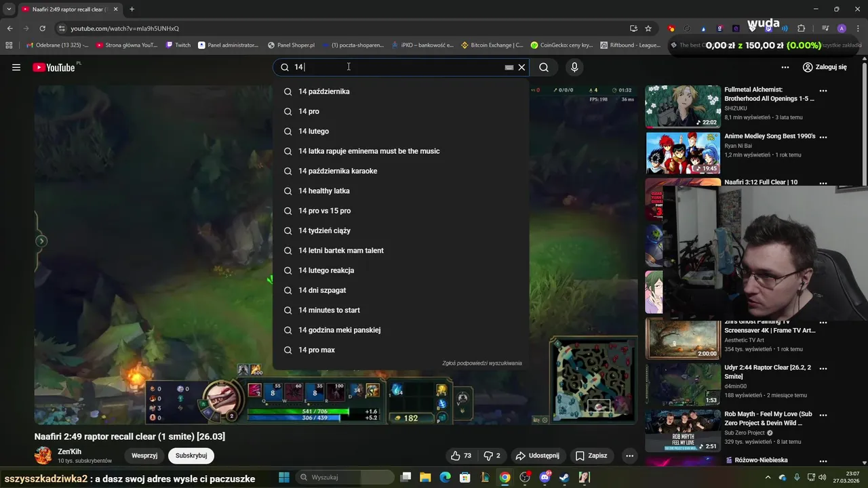Clear the search box with the X
The image size is (868, 488).
[521, 67]
